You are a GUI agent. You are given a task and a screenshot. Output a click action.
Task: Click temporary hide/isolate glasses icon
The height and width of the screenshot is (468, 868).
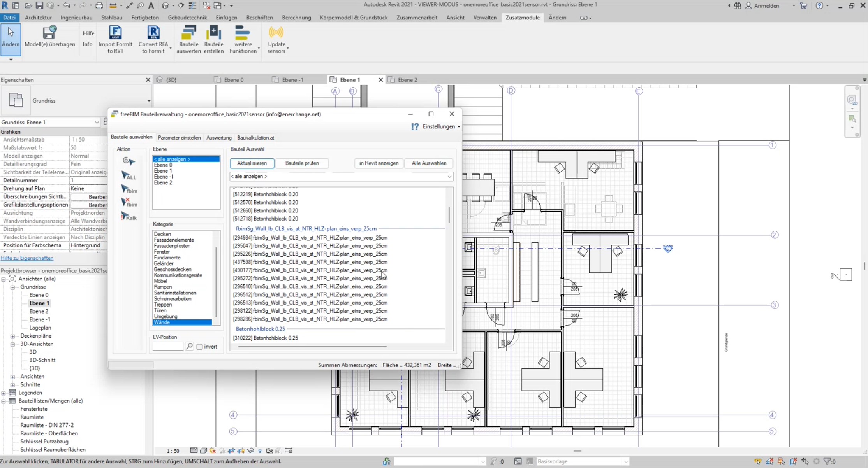tap(250, 450)
